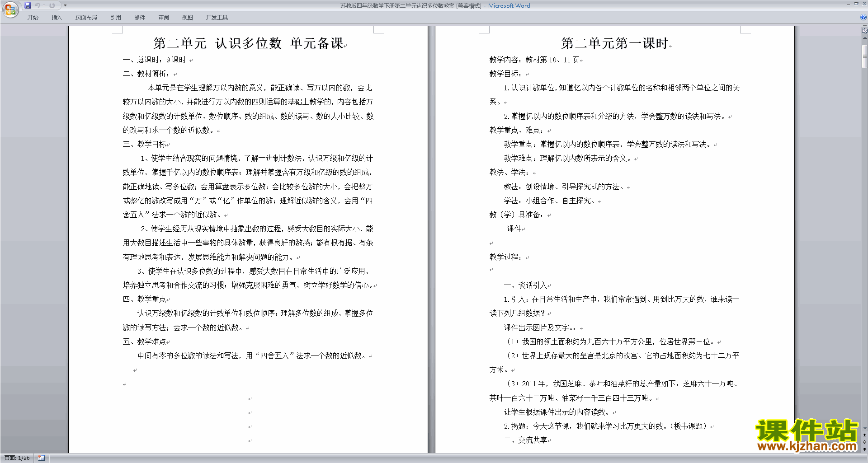Click the line 学法：小组合作、自主探究。
Image resolution: width=868 pixels, height=463 pixels.
pos(550,201)
